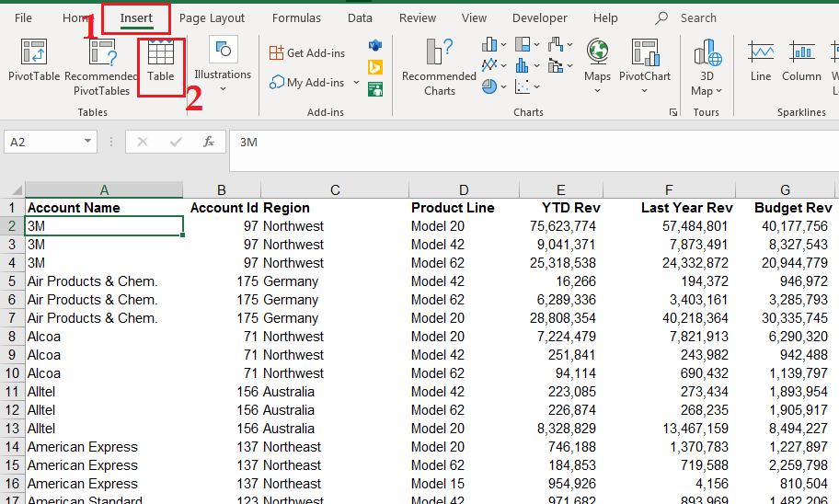Expand the statistic chart dropdown arrow
Viewport: 839px width, 504px height.
536,65
